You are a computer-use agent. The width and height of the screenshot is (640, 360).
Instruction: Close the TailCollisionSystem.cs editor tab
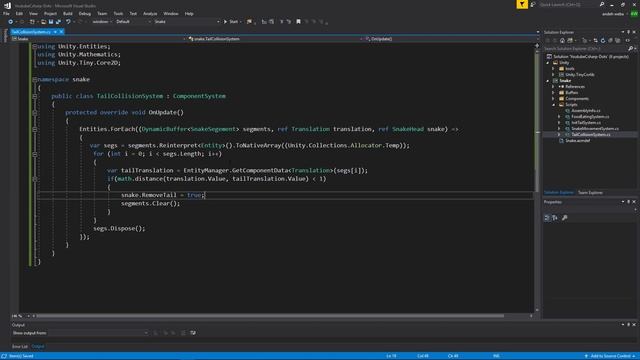(x=61, y=32)
